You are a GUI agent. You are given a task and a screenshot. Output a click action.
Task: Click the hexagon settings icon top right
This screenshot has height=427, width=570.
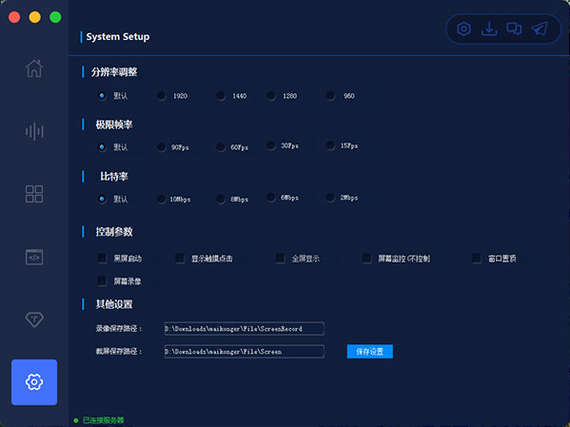[464, 29]
